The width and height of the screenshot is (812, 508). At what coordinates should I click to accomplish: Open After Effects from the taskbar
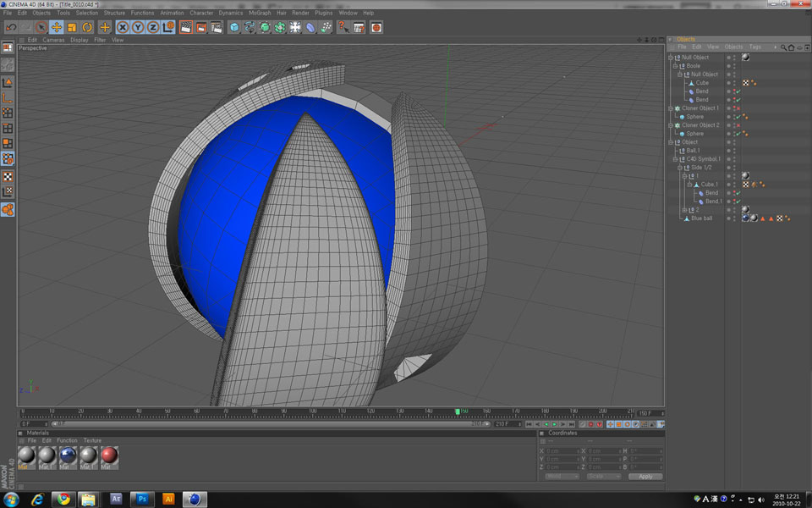116,500
